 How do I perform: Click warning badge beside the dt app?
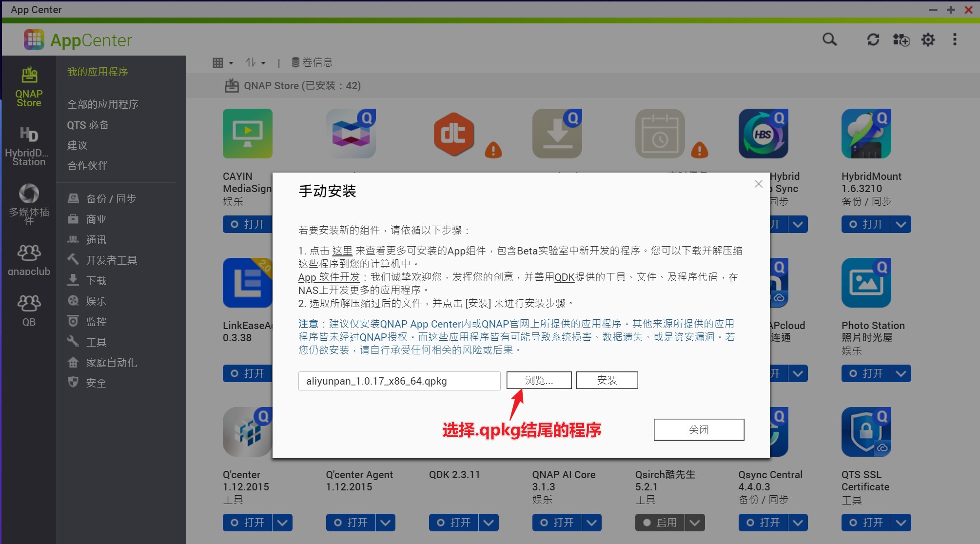(x=493, y=150)
